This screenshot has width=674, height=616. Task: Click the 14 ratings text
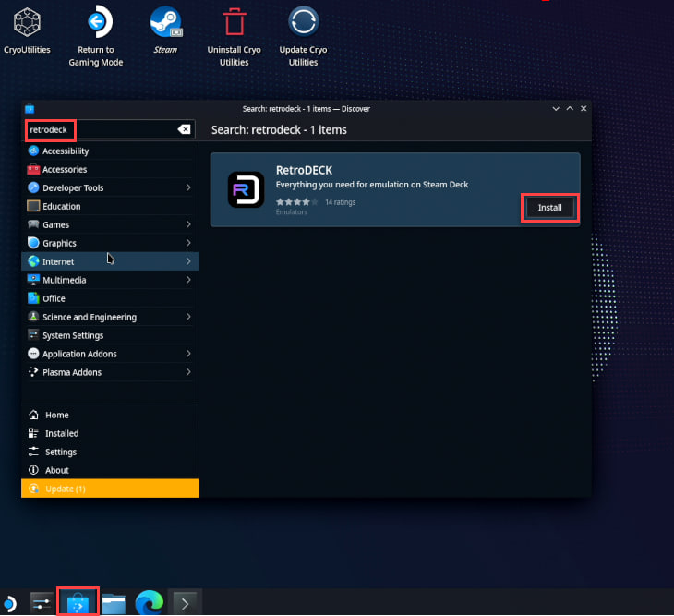(340, 202)
